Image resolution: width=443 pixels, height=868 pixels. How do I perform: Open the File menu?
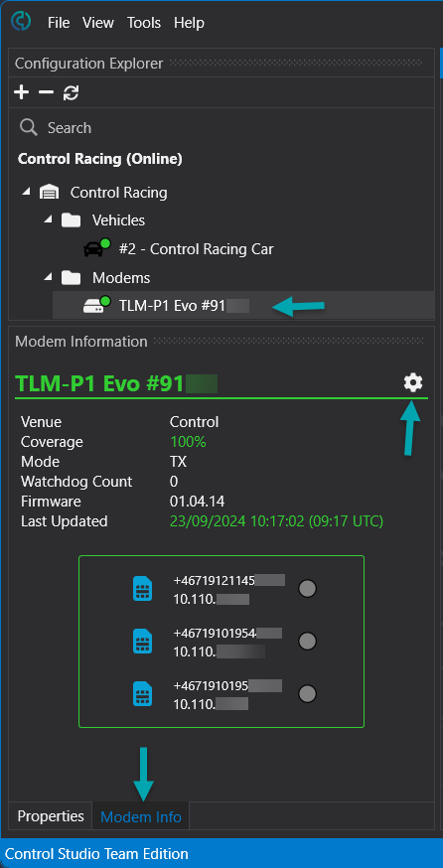point(59,23)
